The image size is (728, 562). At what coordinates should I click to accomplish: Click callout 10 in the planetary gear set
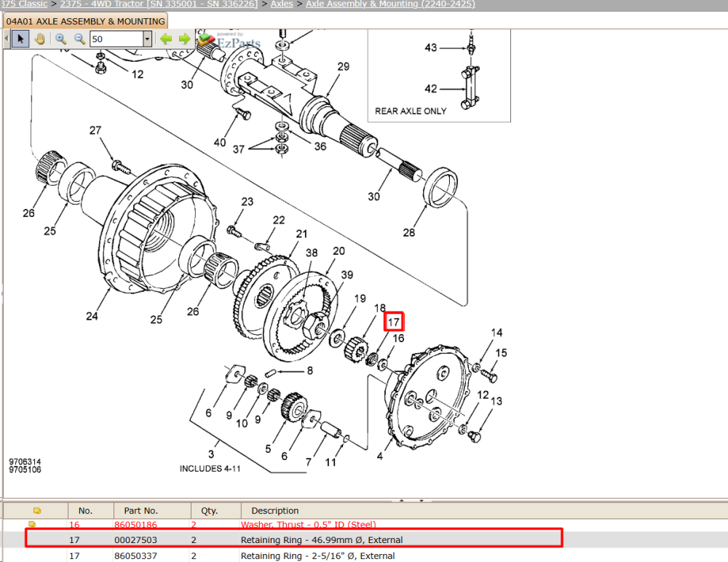[x=242, y=423]
